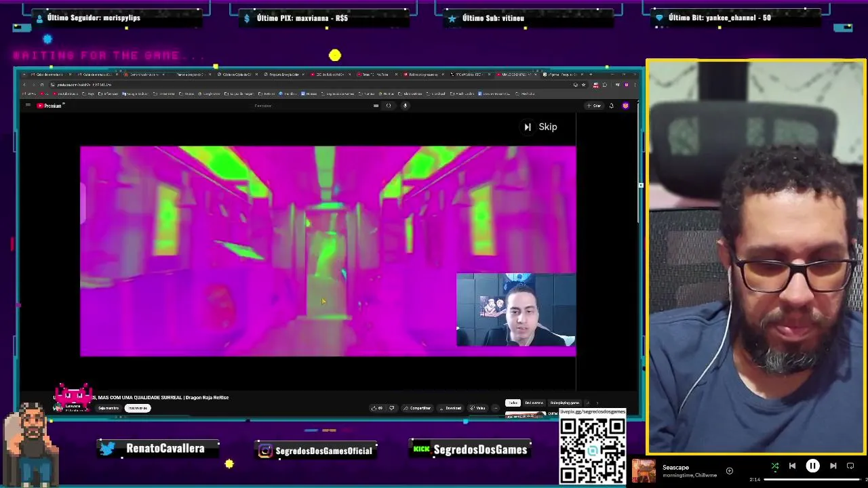Open the YouTube hamburger menu
This screenshot has height=488, width=868.
pyautogui.click(x=28, y=105)
